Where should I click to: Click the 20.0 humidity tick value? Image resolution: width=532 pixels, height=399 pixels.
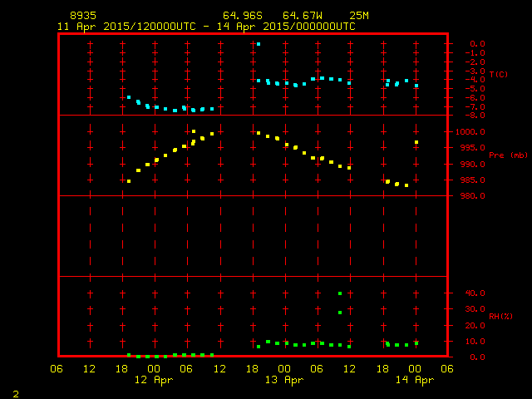pos(475,325)
